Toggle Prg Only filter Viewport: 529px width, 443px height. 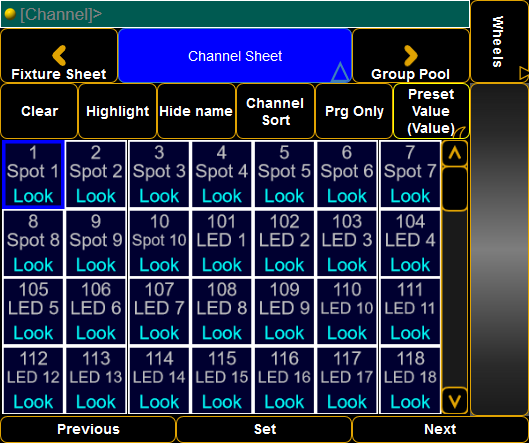coord(354,111)
